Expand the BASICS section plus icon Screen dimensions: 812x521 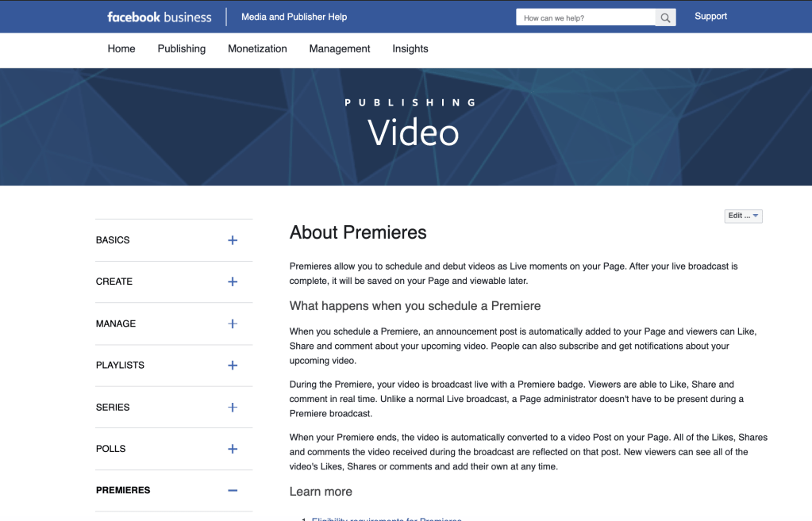(x=233, y=240)
